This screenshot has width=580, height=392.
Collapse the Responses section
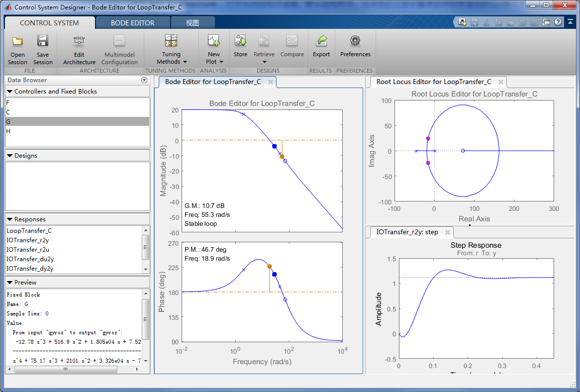pyautogui.click(x=9, y=219)
